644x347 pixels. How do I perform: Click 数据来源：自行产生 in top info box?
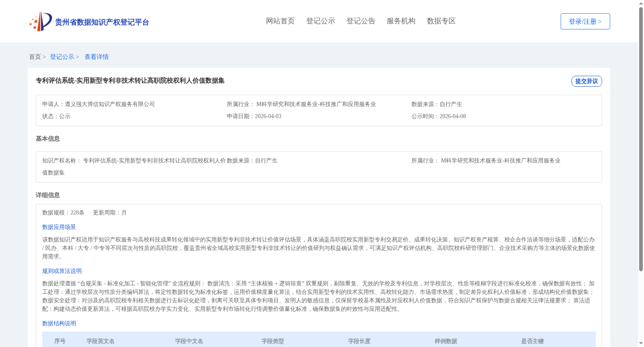(437, 104)
